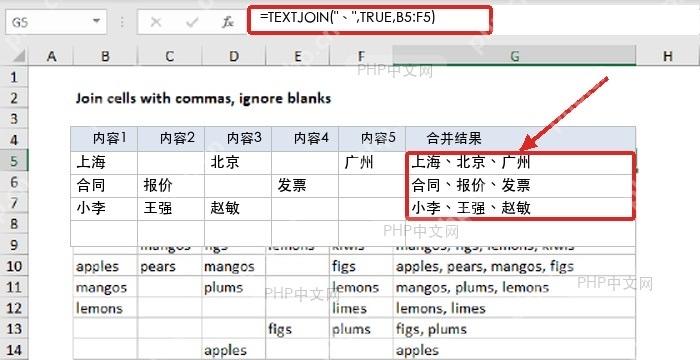The width and height of the screenshot is (700, 360).
Task: Select result 'apples' in row 14 column G
Action: [514, 350]
